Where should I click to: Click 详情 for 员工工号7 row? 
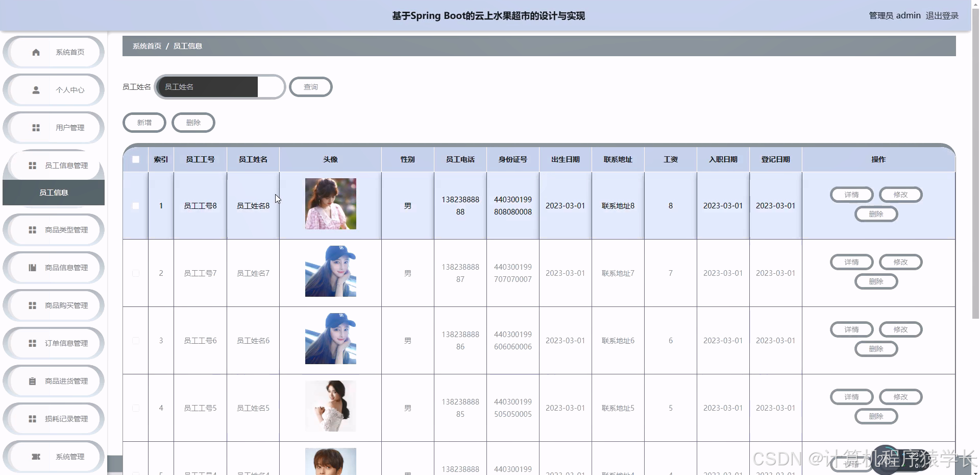[851, 262]
